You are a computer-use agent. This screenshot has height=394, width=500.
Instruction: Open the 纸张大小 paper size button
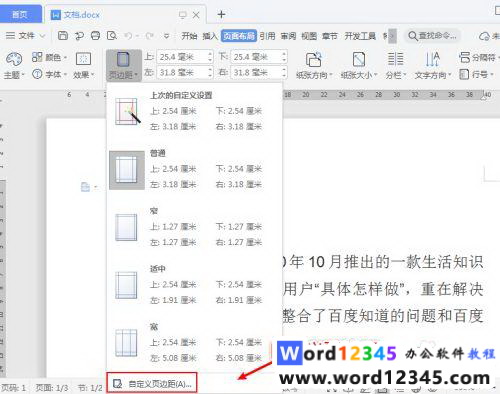coord(359,66)
